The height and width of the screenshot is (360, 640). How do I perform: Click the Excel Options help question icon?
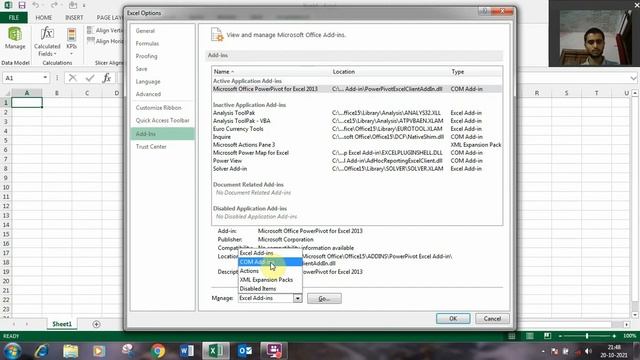pos(484,11)
